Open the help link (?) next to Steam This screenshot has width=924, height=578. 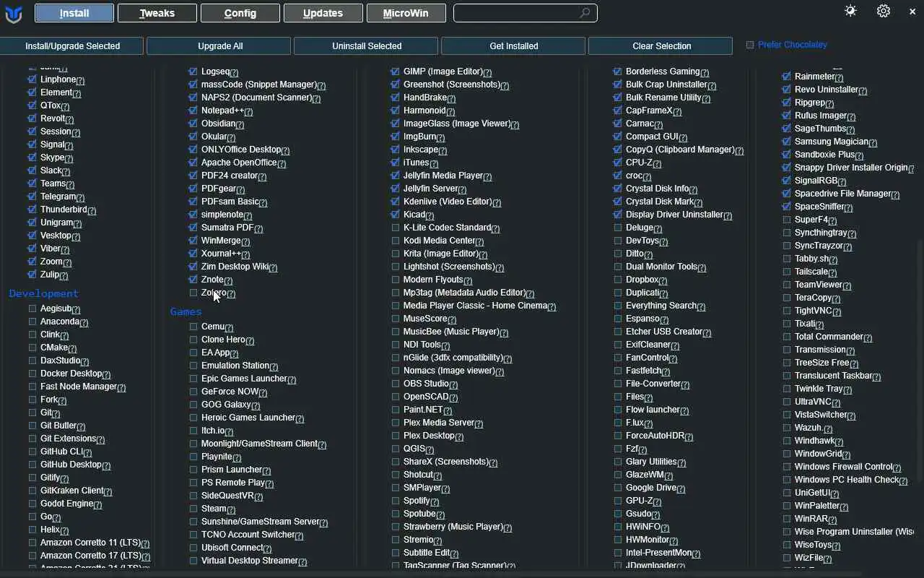[230, 509]
